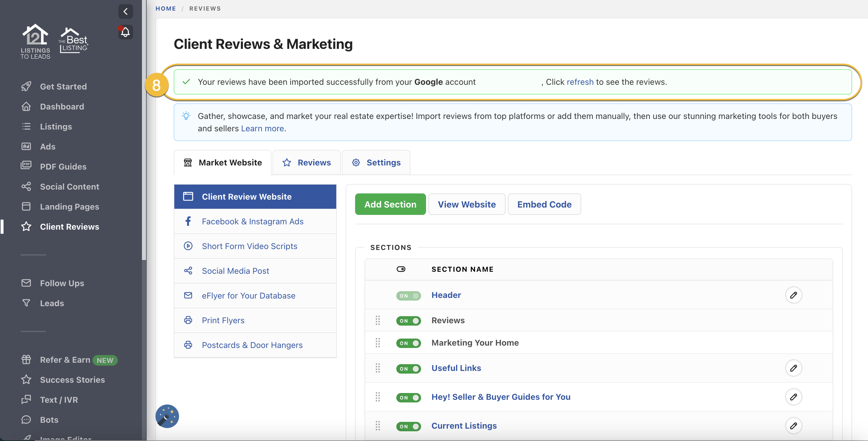Click the Print Flyers option
This screenshot has width=868, height=441.
pyautogui.click(x=223, y=320)
